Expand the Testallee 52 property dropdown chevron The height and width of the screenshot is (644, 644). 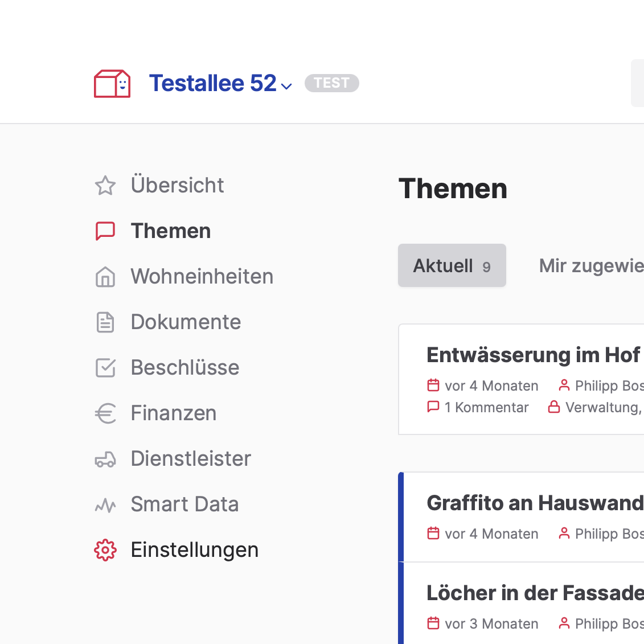pos(287,86)
